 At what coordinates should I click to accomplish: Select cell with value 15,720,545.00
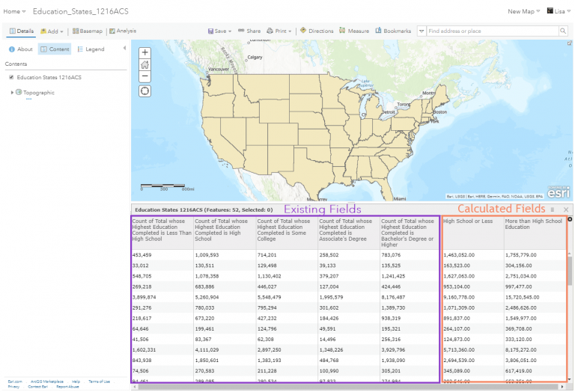tap(535, 298)
